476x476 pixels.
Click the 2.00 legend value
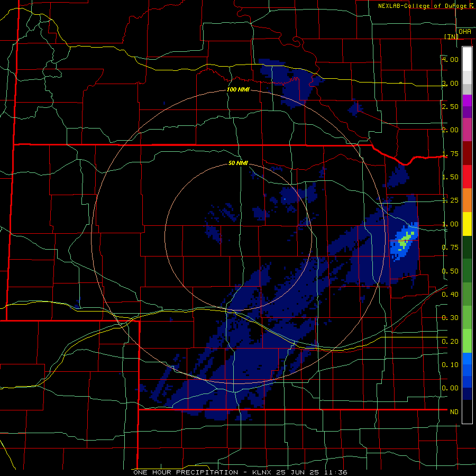coord(450,130)
